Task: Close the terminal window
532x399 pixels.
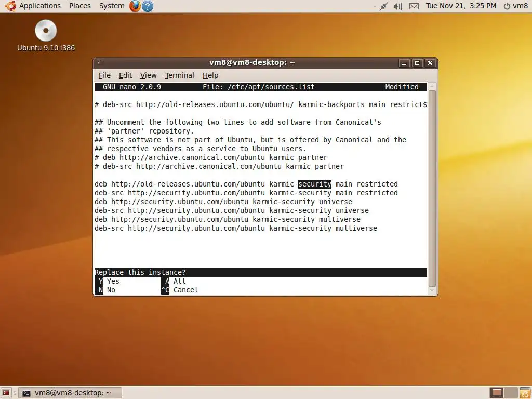Action: tap(430, 63)
